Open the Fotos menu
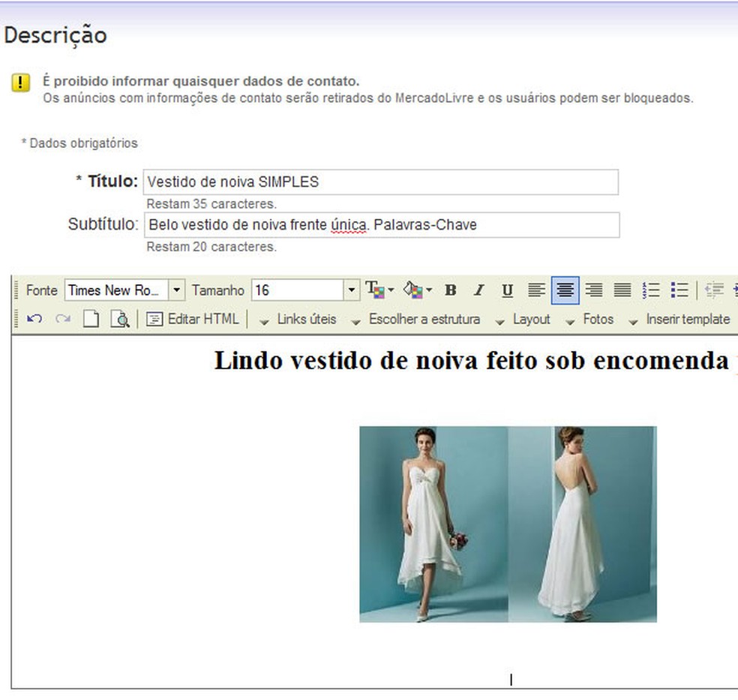Viewport: 738px width, 700px height. 598,319
